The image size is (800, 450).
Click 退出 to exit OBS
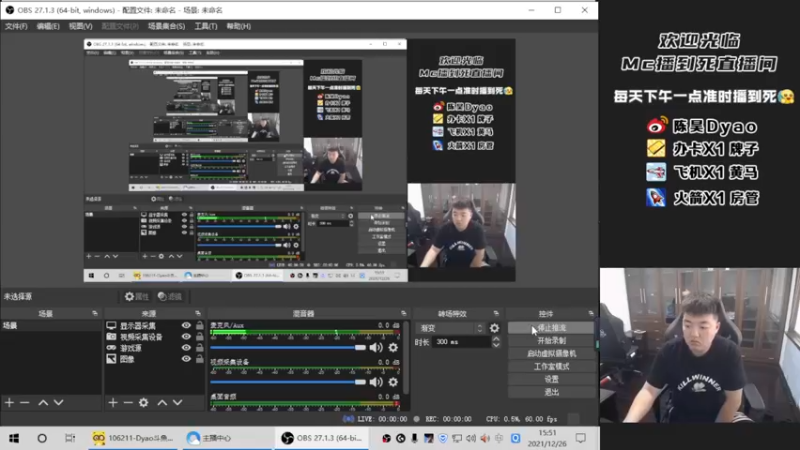tap(552, 392)
